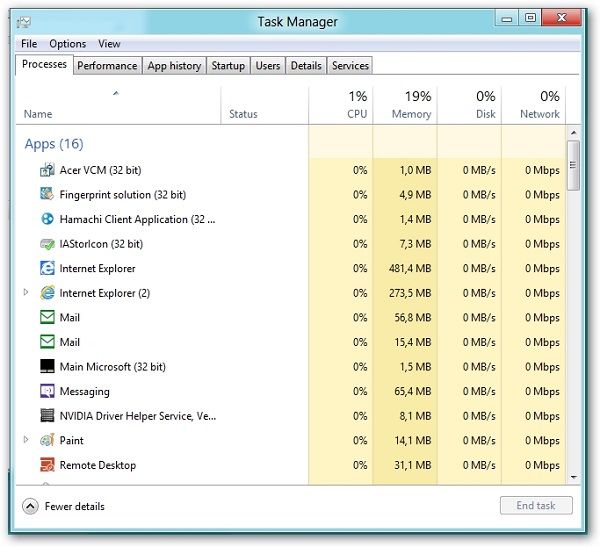The width and height of the screenshot is (600, 547).
Task: Expand the Internet Explorer (2) group
Action: click(x=26, y=293)
